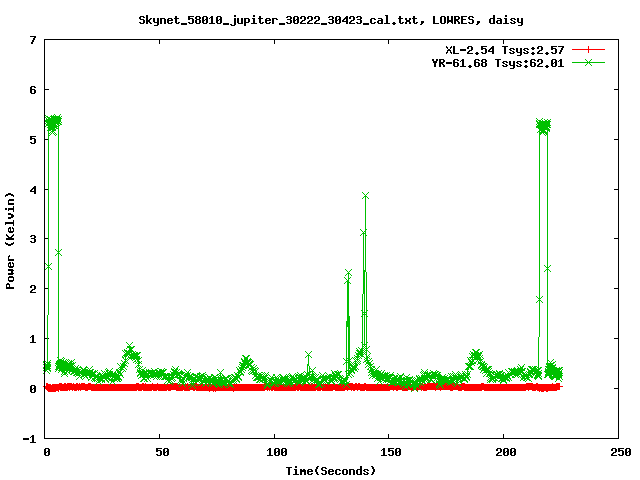Click y-axis tick label 6
The width and height of the screenshot is (640, 480).
pyautogui.click(x=33, y=90)
